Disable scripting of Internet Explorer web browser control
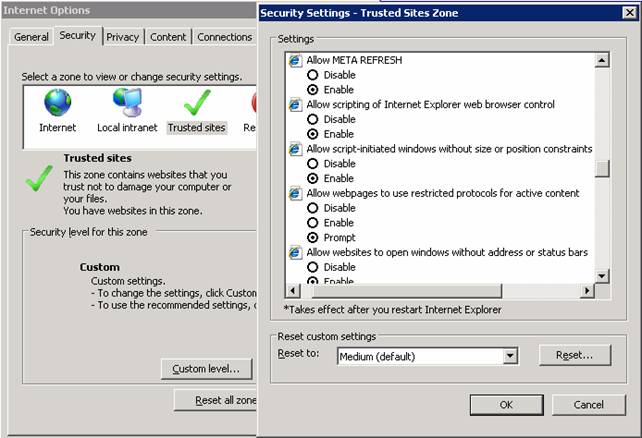 tap(312, 119)
